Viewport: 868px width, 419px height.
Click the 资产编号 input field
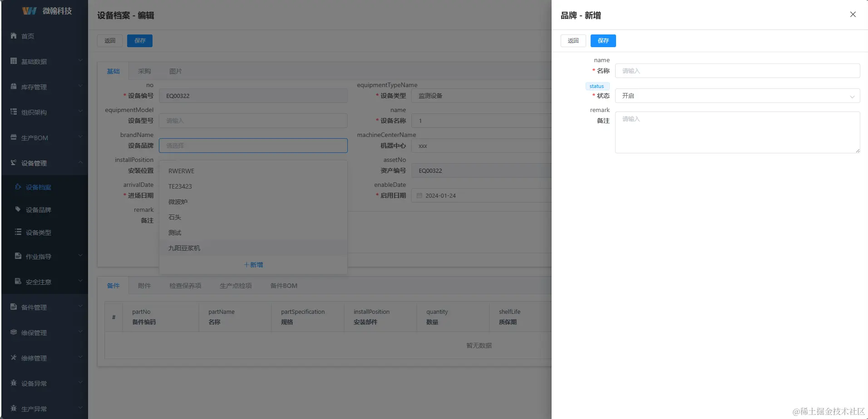click(x=481, y=171)
